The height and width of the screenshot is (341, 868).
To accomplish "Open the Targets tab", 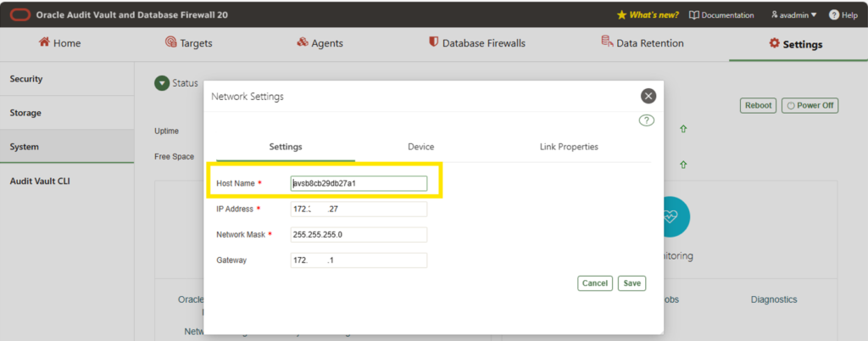I will tap(189, 43).
